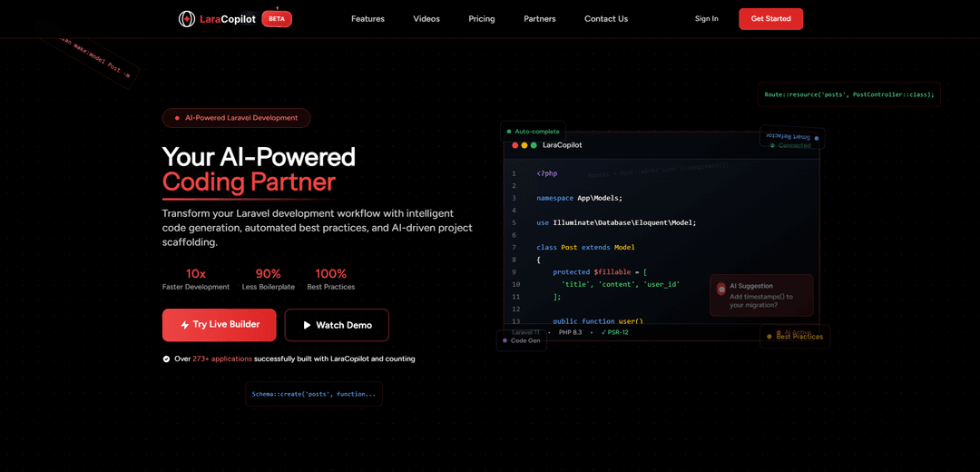Click the Smart Refactor floating tag
980x472 pixels.
coord(792,138)
